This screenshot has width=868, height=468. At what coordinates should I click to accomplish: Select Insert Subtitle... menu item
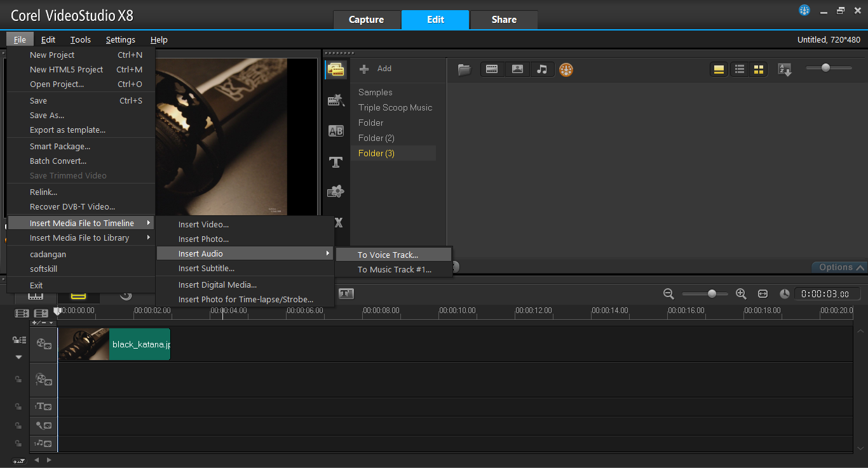coord(245,268)
